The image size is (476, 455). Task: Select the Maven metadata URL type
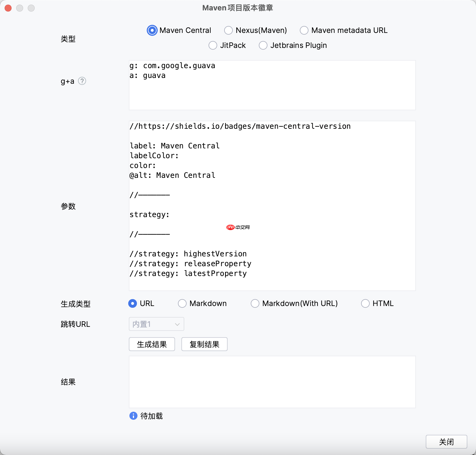point(304,30)
